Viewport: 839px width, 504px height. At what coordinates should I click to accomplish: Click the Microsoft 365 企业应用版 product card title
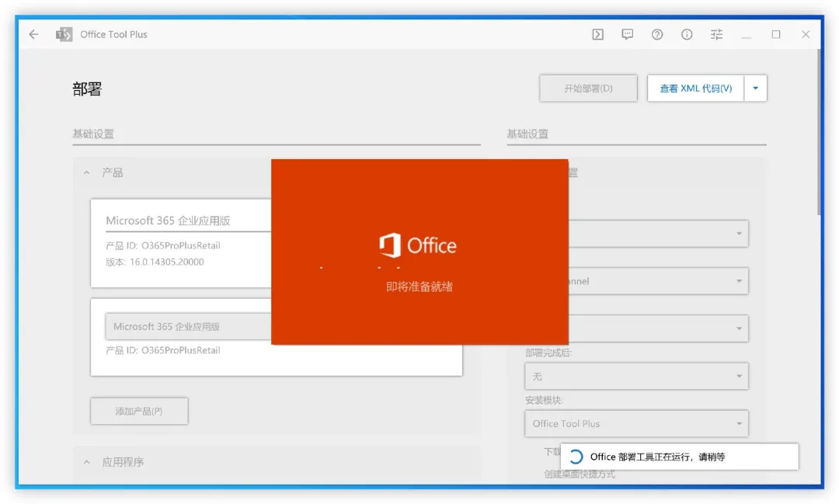(168, 221)
